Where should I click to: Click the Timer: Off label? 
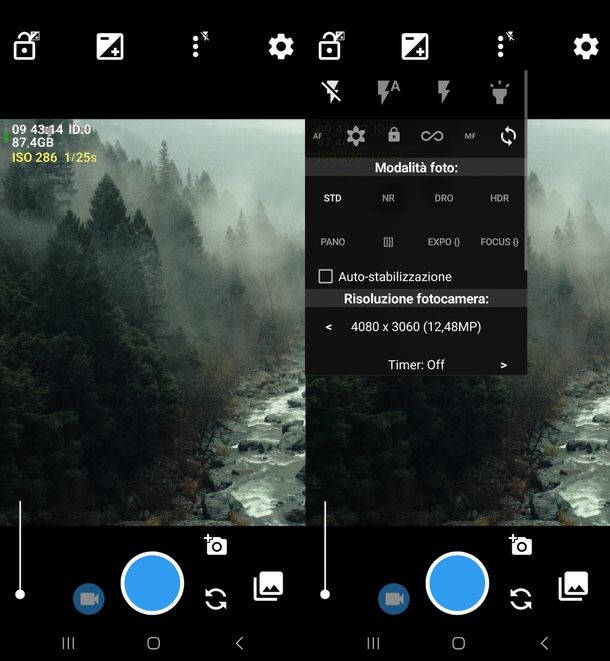[x=416, y=365]
